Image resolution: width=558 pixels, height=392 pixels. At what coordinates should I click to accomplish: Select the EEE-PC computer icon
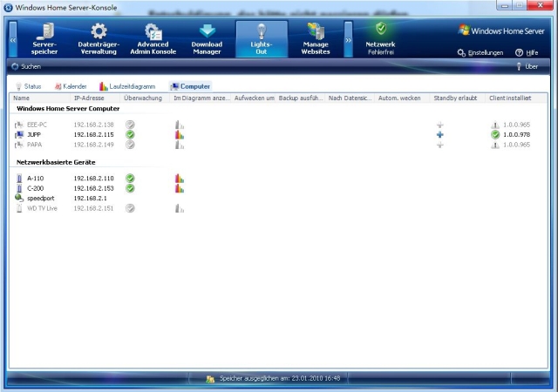tap(19, 125)
